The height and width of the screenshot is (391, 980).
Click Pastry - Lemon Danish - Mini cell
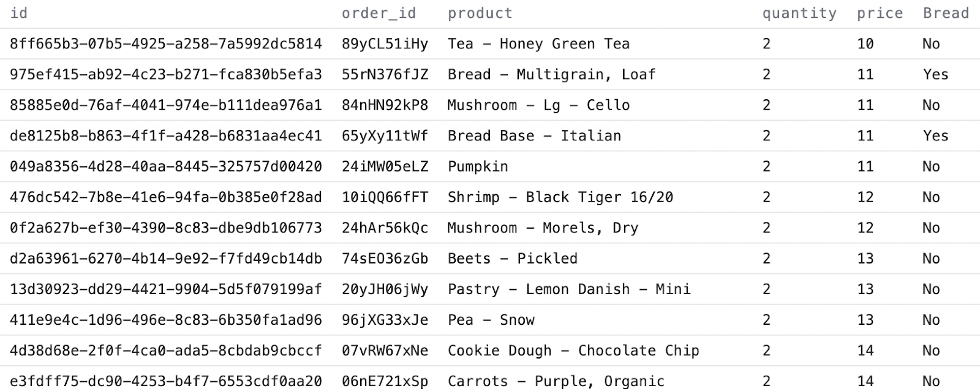(569, 289)
